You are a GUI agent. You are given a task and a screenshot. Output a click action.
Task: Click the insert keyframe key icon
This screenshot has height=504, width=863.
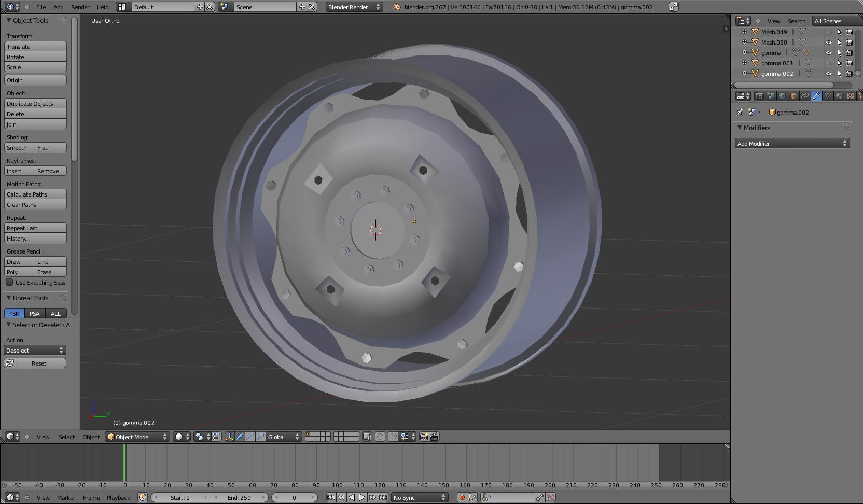(x=540, y=497)
